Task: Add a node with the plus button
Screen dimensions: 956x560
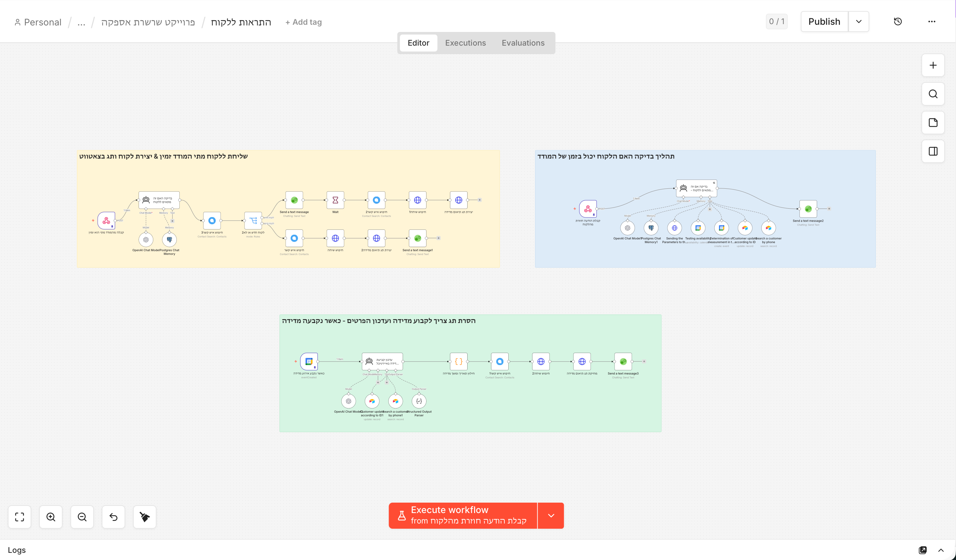Action: [x=933, y=65]
